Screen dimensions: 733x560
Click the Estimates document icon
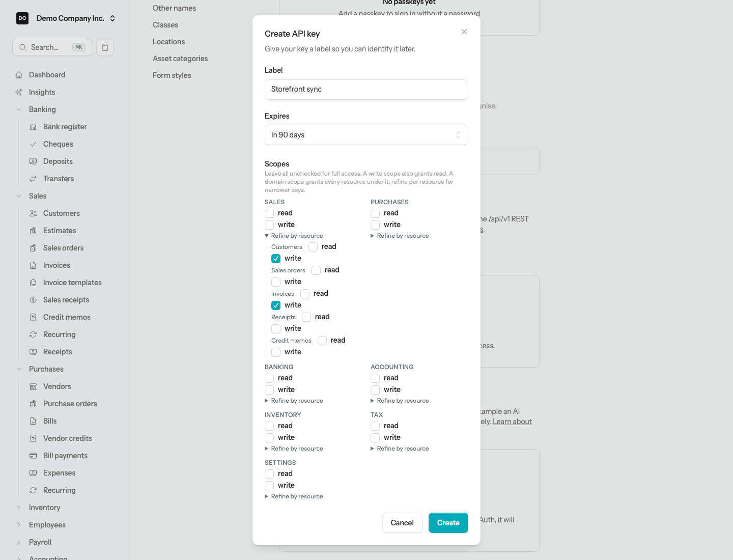(33, 231)
